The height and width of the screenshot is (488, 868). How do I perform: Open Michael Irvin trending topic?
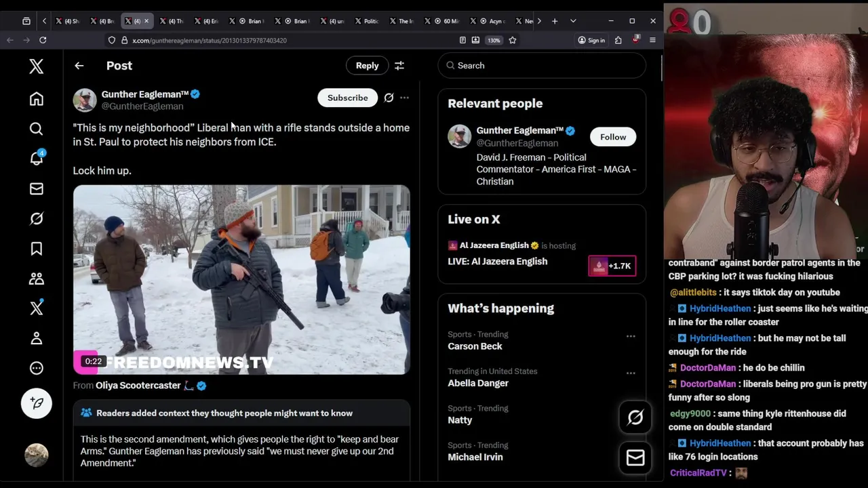(x=475, y=457)
